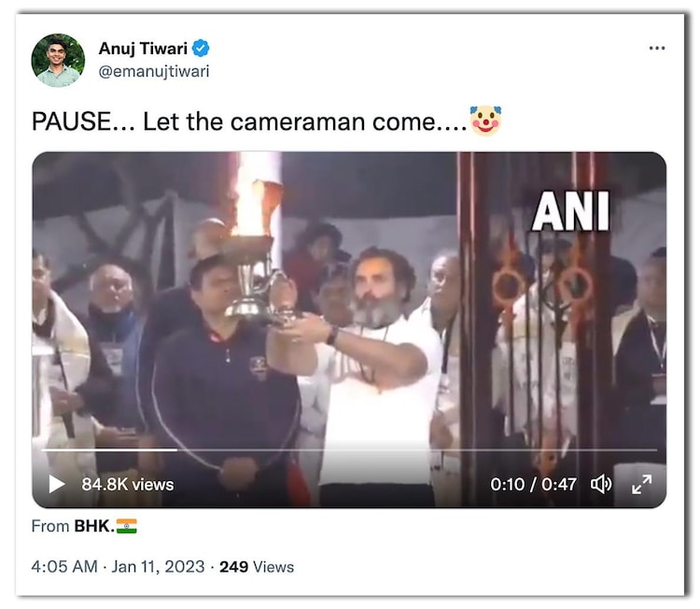Viewport: 700px width, 609px height.
Task: Enter fullscreen video mode
Action: pyautogui.click(x=642, y=484)
